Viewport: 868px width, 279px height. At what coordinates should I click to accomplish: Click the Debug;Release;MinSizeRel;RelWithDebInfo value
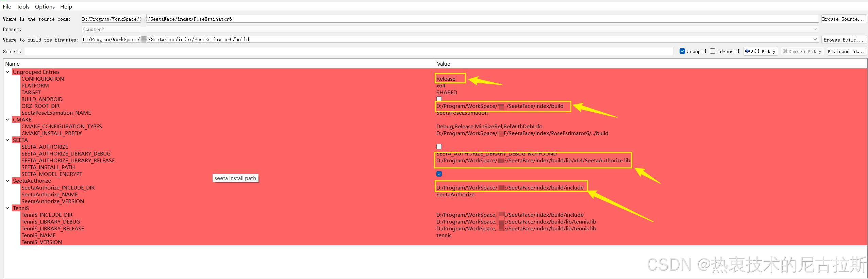coord(489,126)
